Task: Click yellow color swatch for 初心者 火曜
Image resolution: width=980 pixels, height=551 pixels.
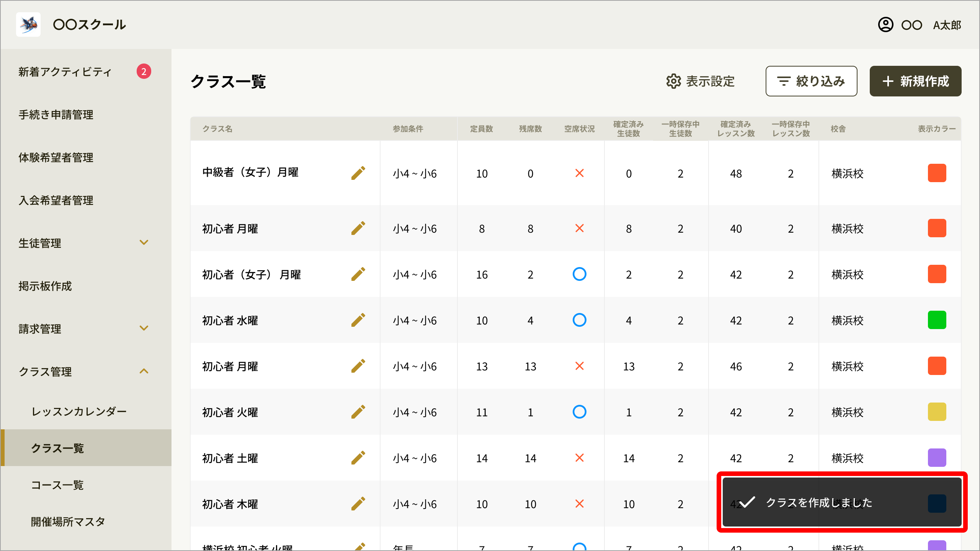Action: [x=937, y=412]
